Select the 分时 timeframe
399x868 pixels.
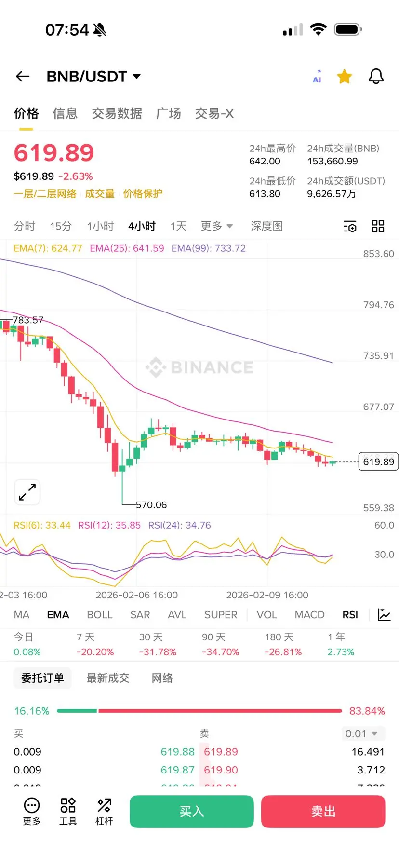25,226
